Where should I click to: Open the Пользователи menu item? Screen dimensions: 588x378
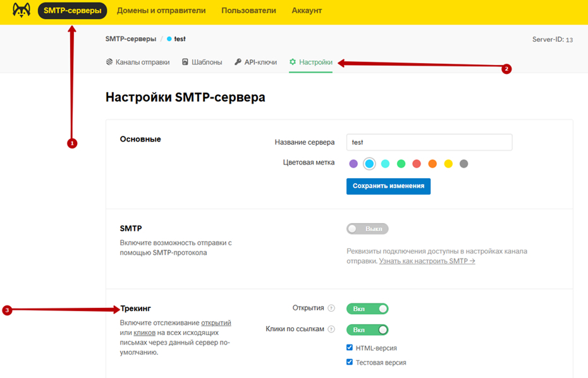(x=248, y=11)
